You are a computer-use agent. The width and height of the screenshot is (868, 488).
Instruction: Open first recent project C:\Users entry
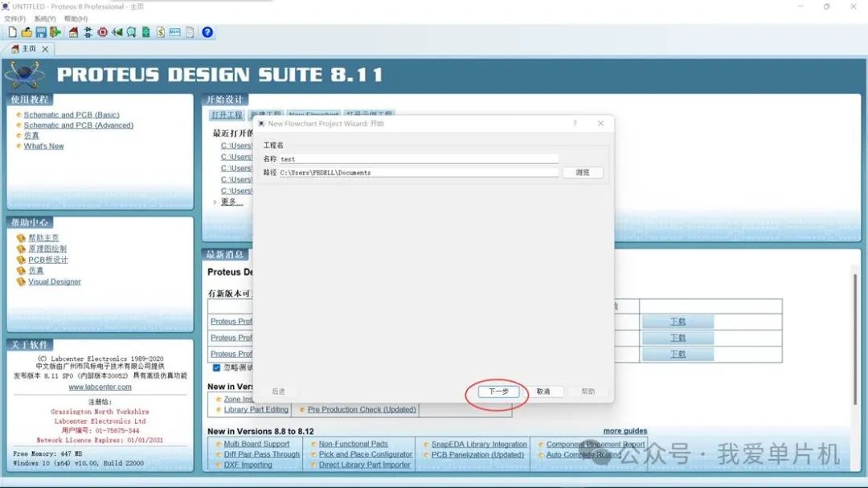(236, 146)
